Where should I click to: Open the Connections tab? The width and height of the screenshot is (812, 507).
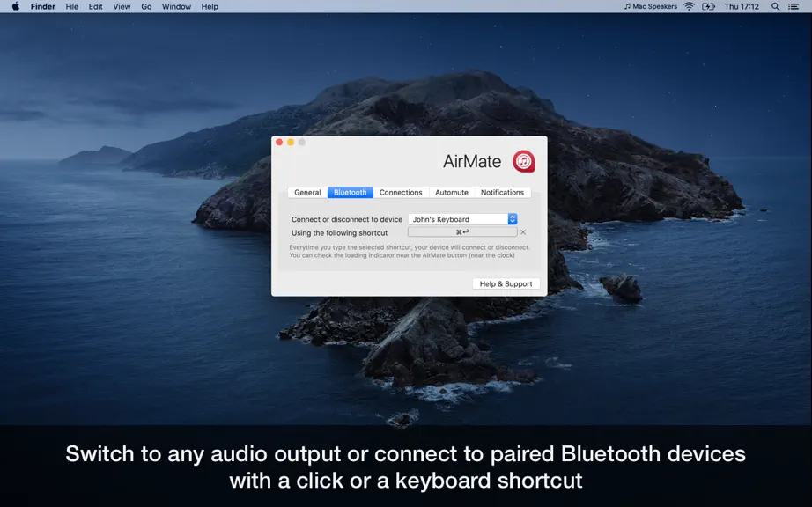point(401,193)
